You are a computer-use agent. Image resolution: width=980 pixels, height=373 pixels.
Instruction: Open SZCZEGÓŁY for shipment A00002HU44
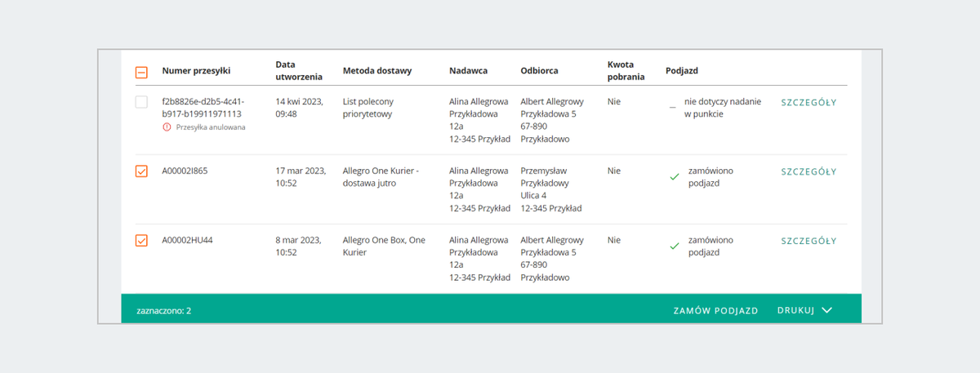click(x=808, y=241)
